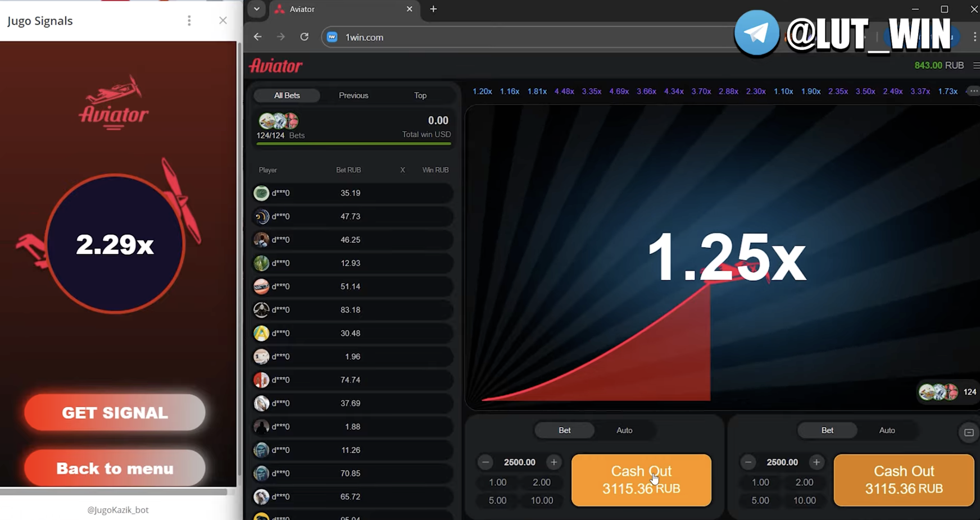Screen dimensions: 980x520
Task: Choose the 10.00 quick amount in the left panel
Action: point(542,500)
